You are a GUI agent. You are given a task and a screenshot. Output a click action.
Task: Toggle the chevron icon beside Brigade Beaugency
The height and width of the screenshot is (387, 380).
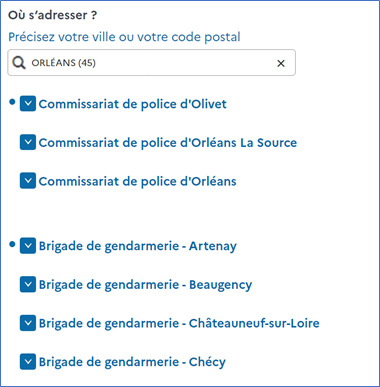(28, 284)
